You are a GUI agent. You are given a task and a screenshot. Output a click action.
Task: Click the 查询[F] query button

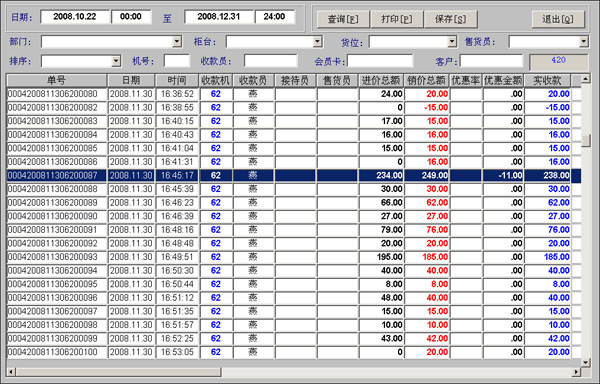tap(343, 19)
